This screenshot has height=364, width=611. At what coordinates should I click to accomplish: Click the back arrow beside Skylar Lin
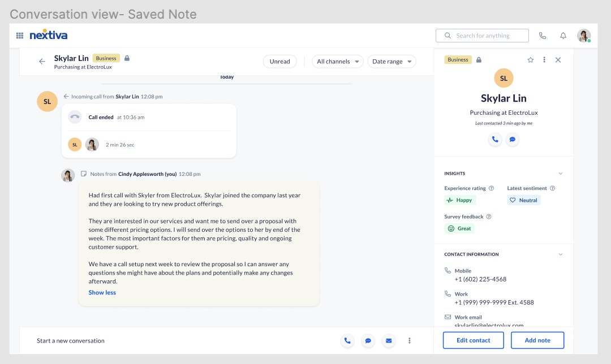(42, 62)
